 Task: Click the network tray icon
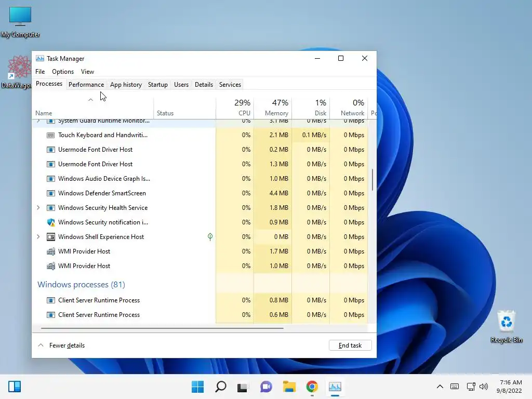(471, 387)
